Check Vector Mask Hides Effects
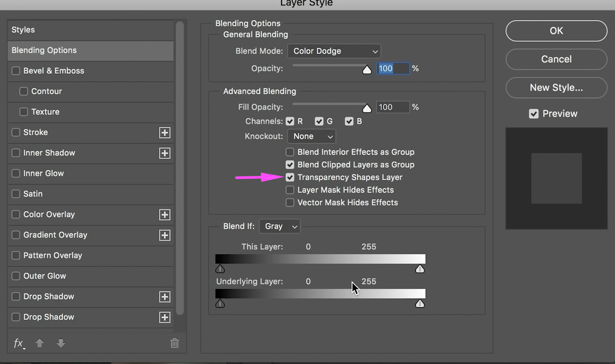This screenshot has height=364, width=615. click(x=290, y=202)
